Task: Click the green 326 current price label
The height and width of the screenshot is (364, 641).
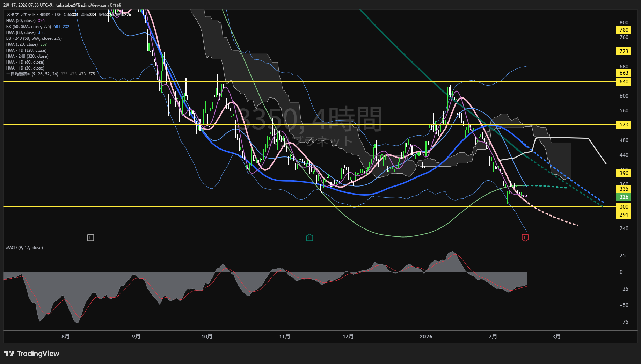Action: tap(624, 197)
